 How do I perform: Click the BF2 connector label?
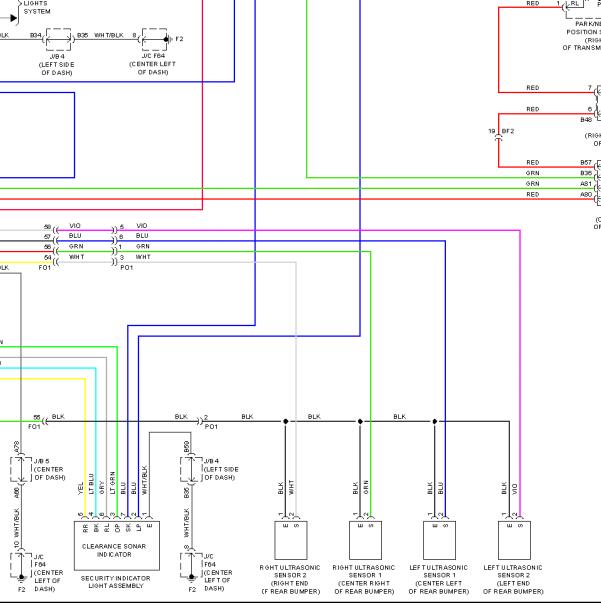click(508, 131)
